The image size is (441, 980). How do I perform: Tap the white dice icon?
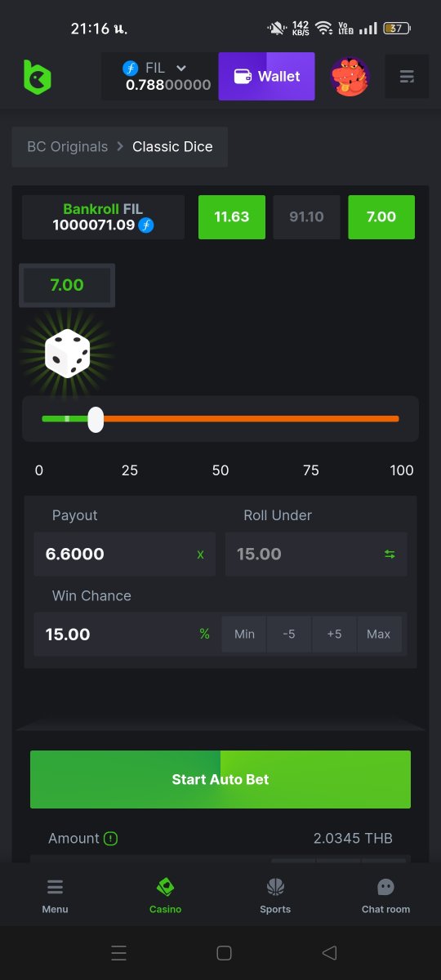[x=67, y=354]
